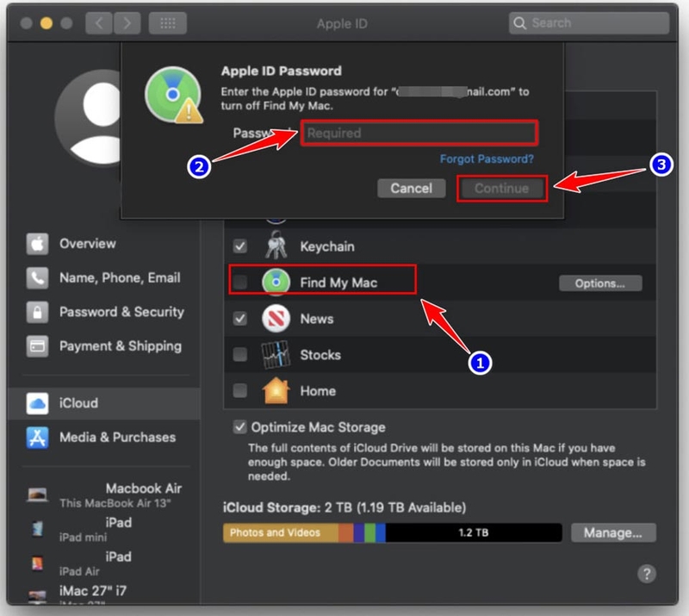Viewport: 689px width, 616px height.
Task: Click the Home label text
Action: [318, 391]
